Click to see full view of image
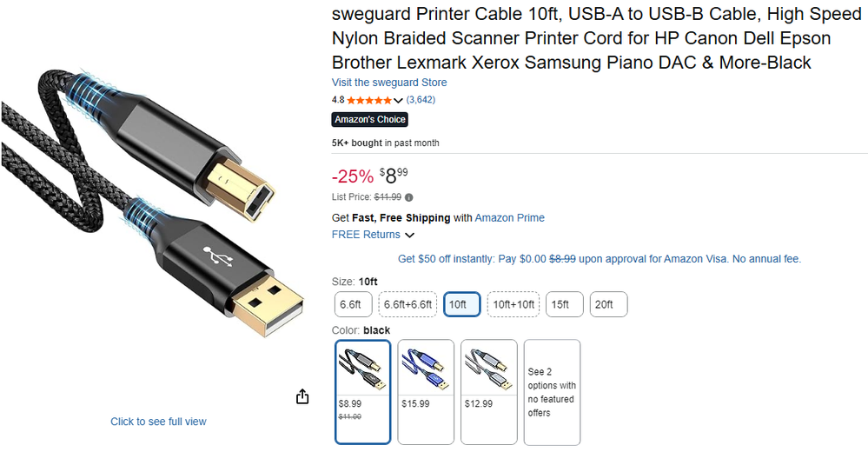The image size is (868, 452). coord(158,422)
